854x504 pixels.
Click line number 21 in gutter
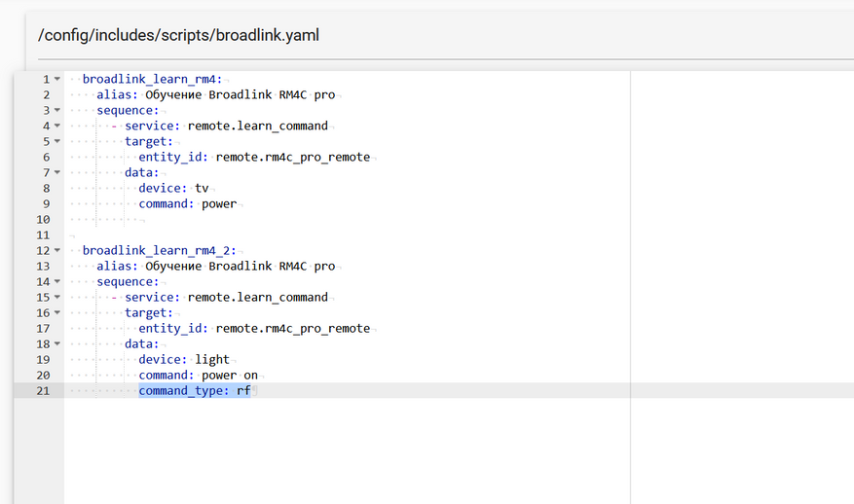coord(43,391)
